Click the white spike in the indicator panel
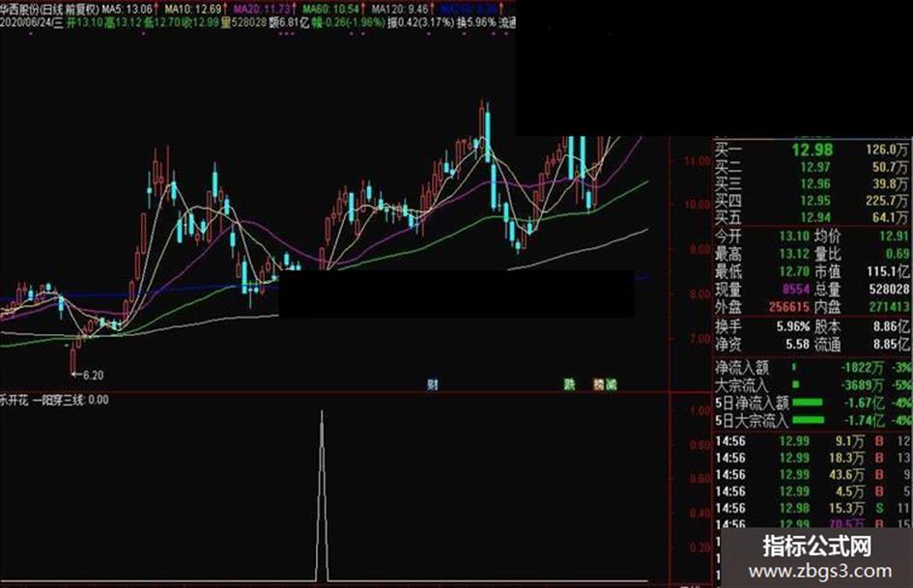 (x=322, y=495)
